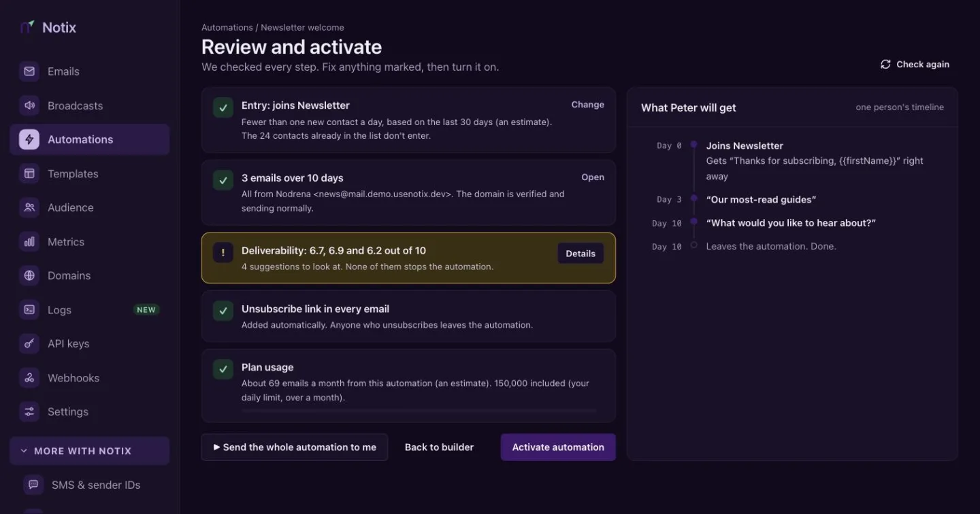
Task: Go to Emails in the sidebar
Action: coord(90,71)
